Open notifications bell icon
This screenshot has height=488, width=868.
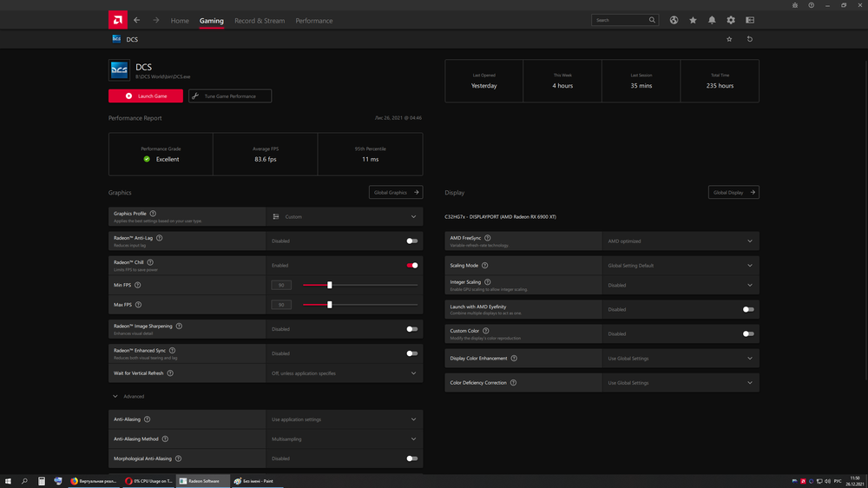click(712, 20)
